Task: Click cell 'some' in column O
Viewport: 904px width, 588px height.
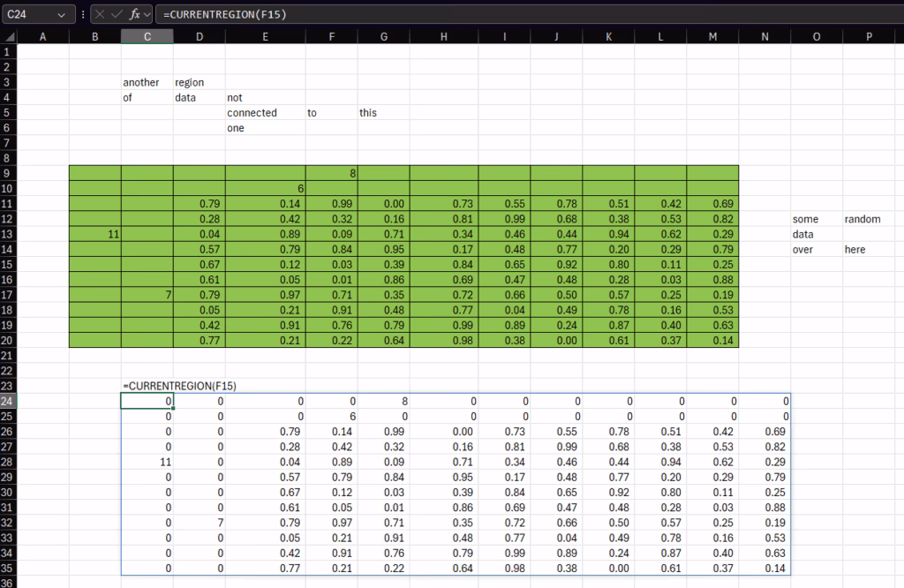Action: click(817, 219)
